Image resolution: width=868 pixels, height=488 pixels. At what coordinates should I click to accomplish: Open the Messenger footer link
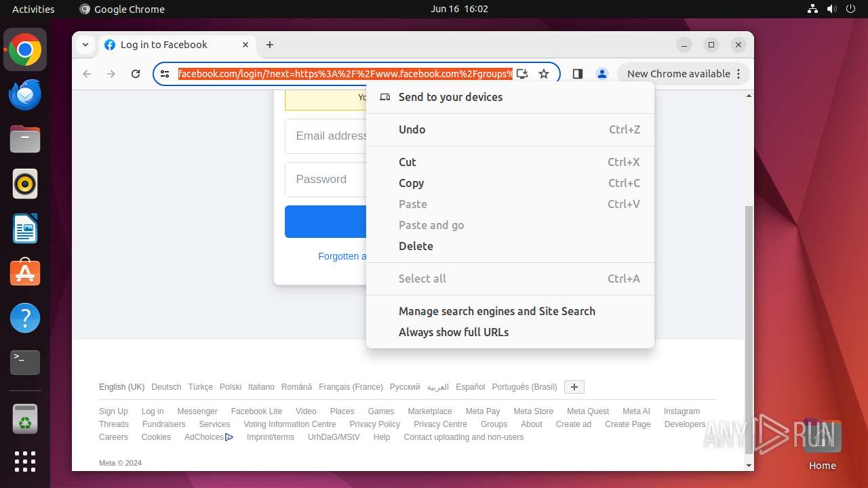pos(197,411)
